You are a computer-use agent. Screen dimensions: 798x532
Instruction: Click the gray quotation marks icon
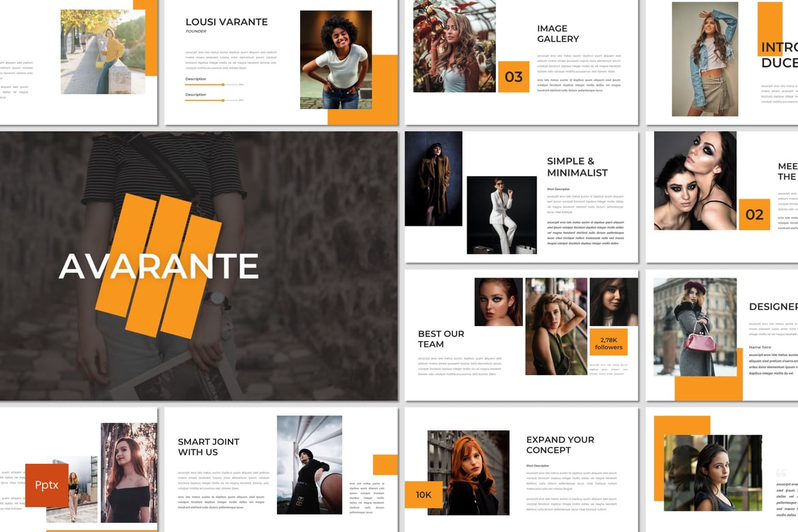(781, 473)
